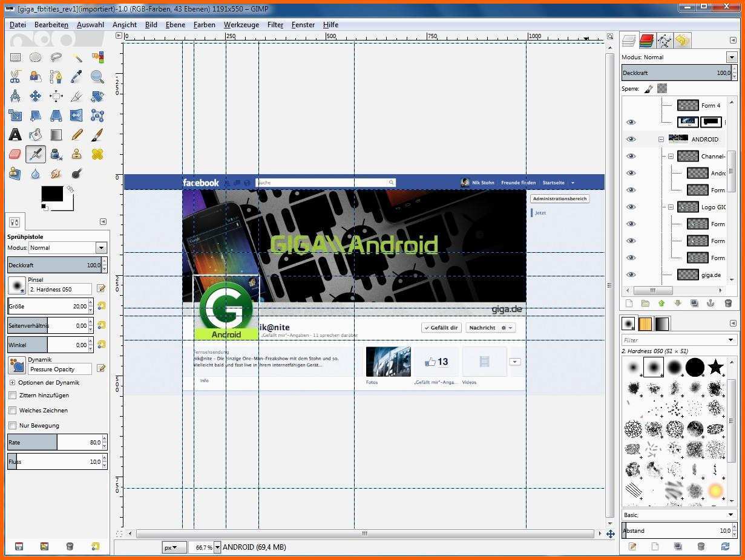The width and height of the screenshot is (745, 560).
Task: Click the black foreground color swatch
Action: tap(51, 194)
